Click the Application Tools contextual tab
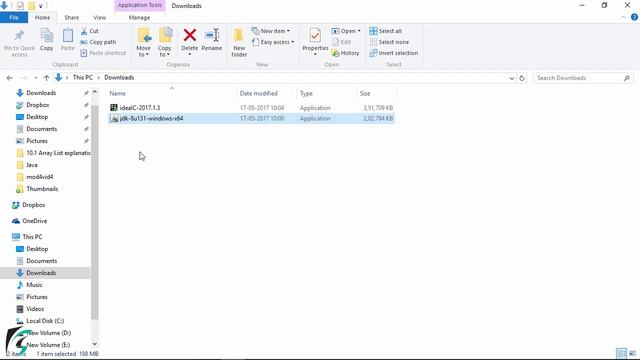Screen dimensions: 640x360 pos(140,5)
